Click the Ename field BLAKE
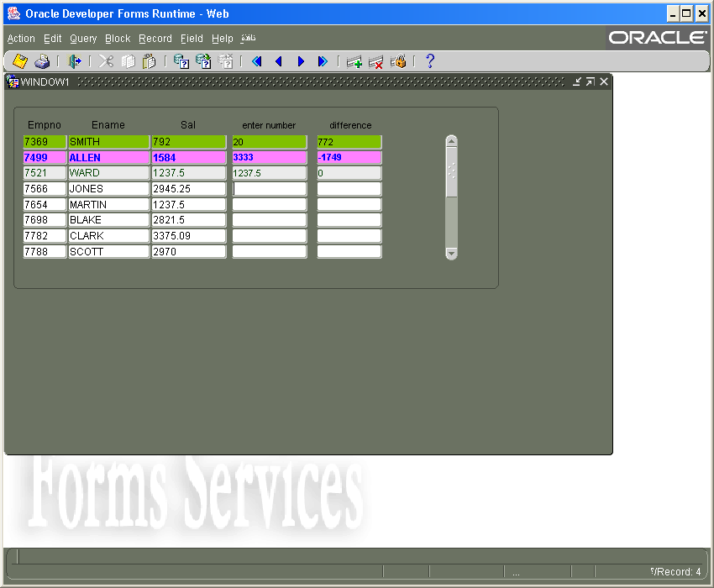The height and width of the screenshot is (588, 714). click(109, 220)
